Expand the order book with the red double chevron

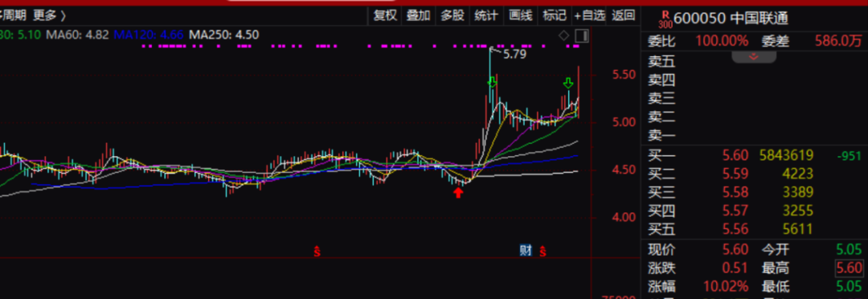(753, 56)
